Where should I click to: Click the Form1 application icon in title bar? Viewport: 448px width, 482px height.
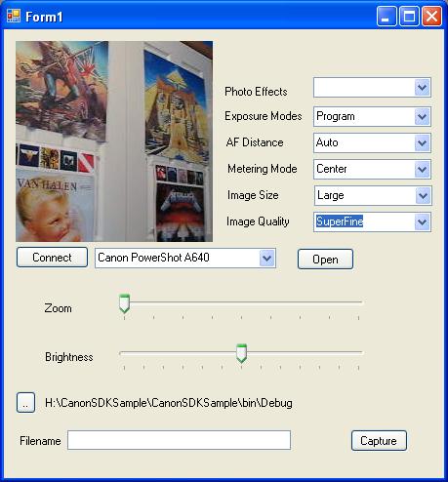coord(14,16)
